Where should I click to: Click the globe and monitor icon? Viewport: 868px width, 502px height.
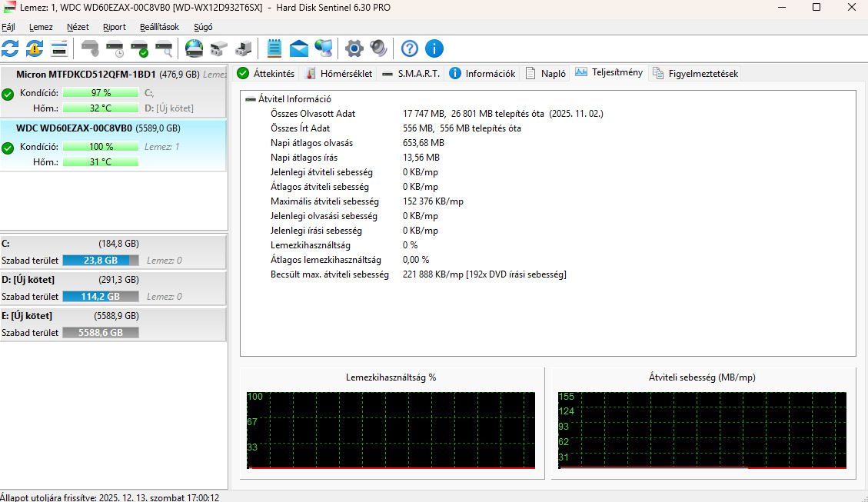tap(323, 48)
